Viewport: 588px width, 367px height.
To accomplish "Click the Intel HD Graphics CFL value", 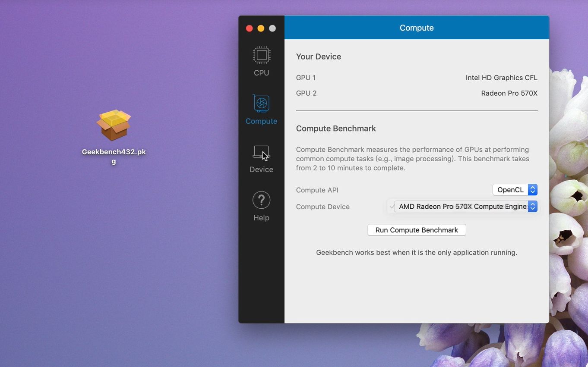I will (x=501, y=78).
